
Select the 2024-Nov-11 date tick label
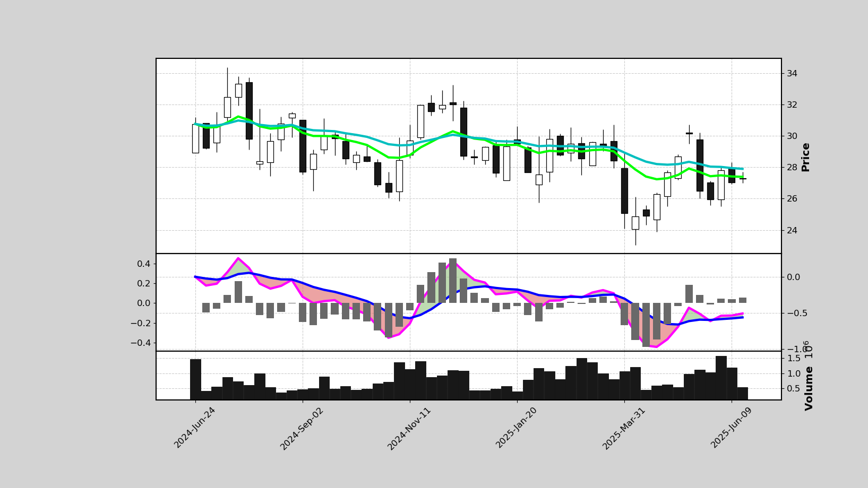409,429
